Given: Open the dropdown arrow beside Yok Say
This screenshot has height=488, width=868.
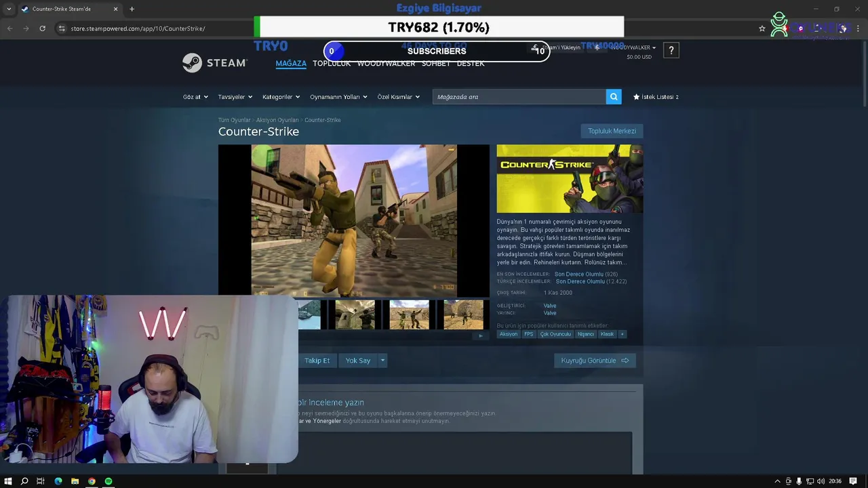Looking at the screenshot, I should coord(382,361).
